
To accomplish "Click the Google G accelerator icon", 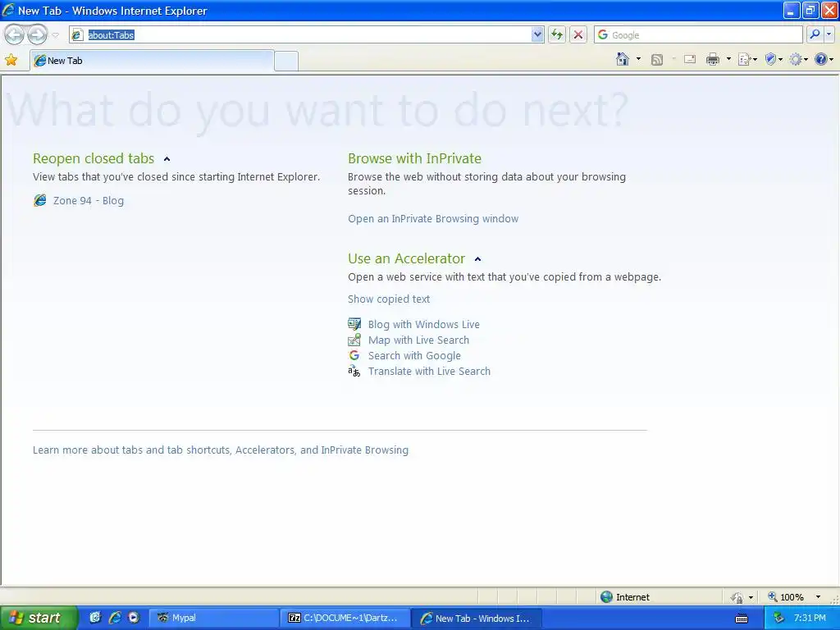I will (354, 355).
